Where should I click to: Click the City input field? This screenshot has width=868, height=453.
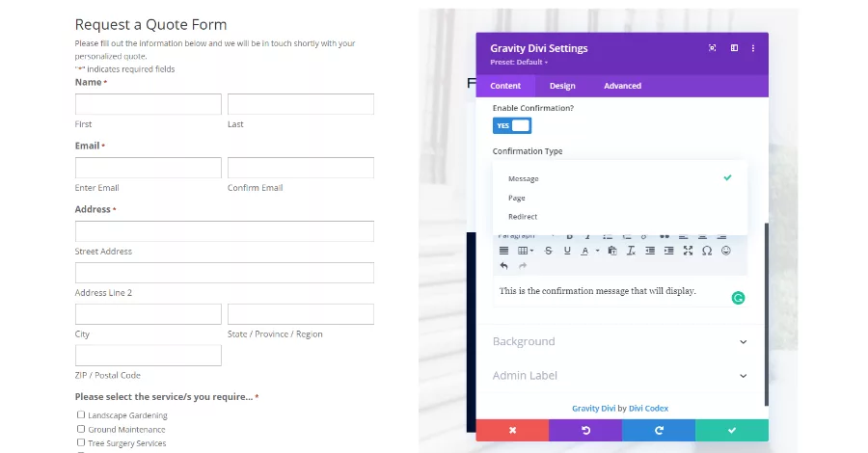point(149,314)
